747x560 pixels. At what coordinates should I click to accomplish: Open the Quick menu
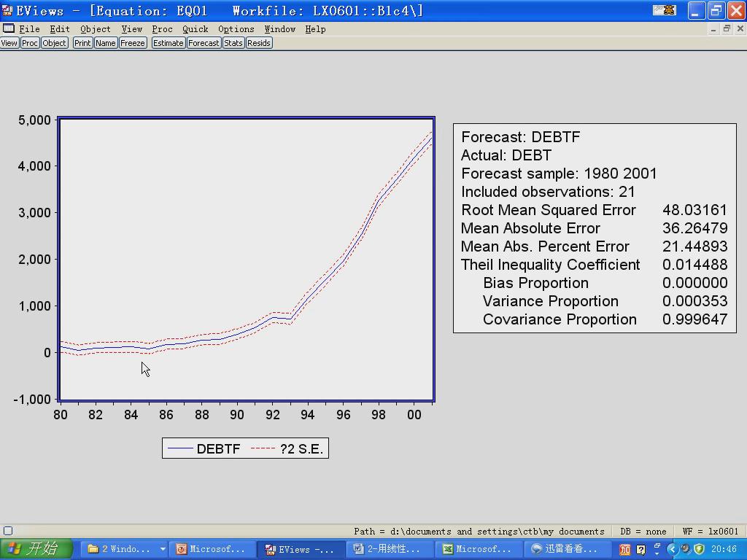[x=196, y=29]
